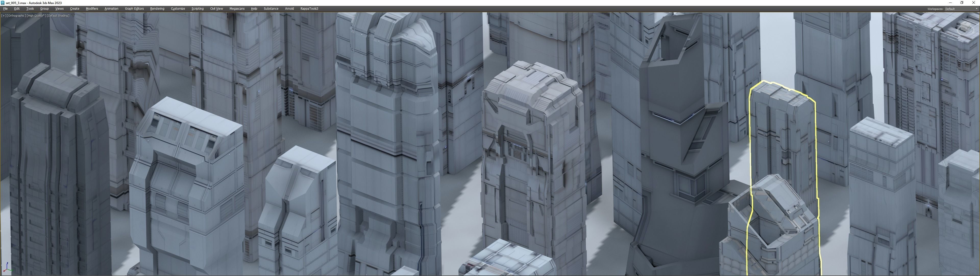Screen dimensions: 980x276
Task: Open the RappaTools3 menu
Action: pyautogui.click(x=309, y=8)
